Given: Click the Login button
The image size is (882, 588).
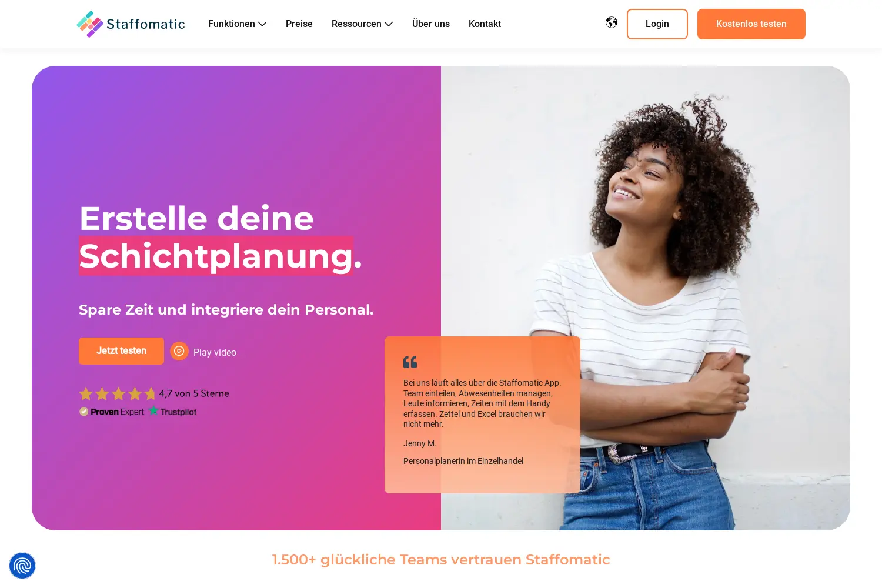Looking at the screenshot, I should (657, 24).
